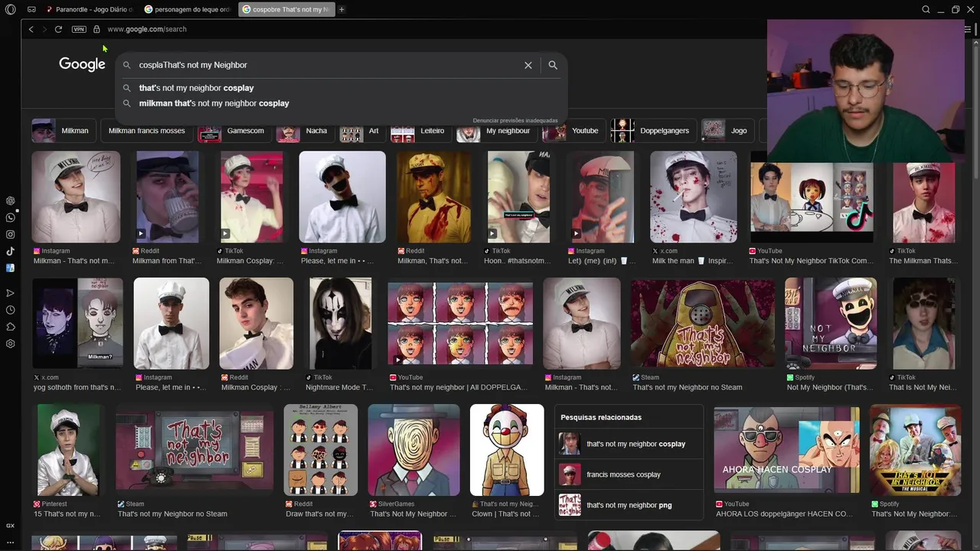The width and height of the screenshot is (980, 551).
Task: Click the browser search icon at top right
Action: click(x=926, y=9)
